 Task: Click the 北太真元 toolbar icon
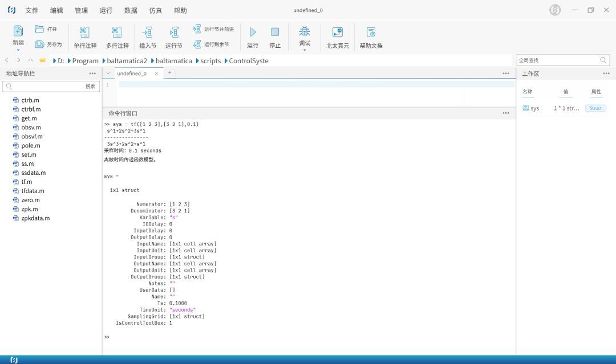pos(338,32)
